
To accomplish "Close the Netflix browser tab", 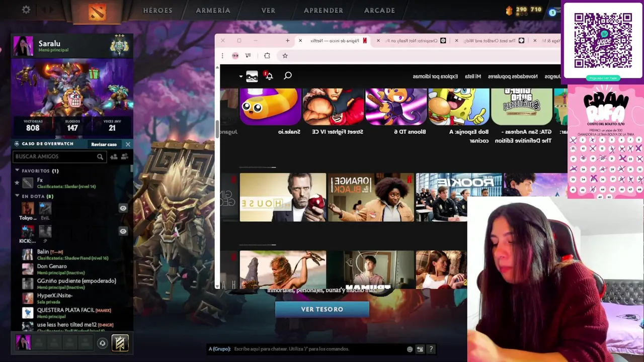I will click(300, 41).
